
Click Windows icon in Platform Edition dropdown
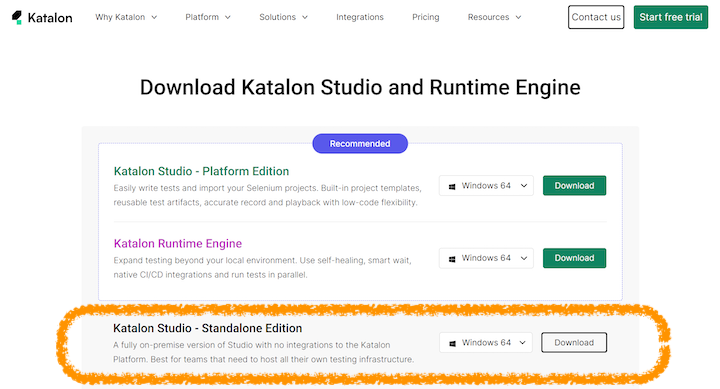tap(452, 186)
